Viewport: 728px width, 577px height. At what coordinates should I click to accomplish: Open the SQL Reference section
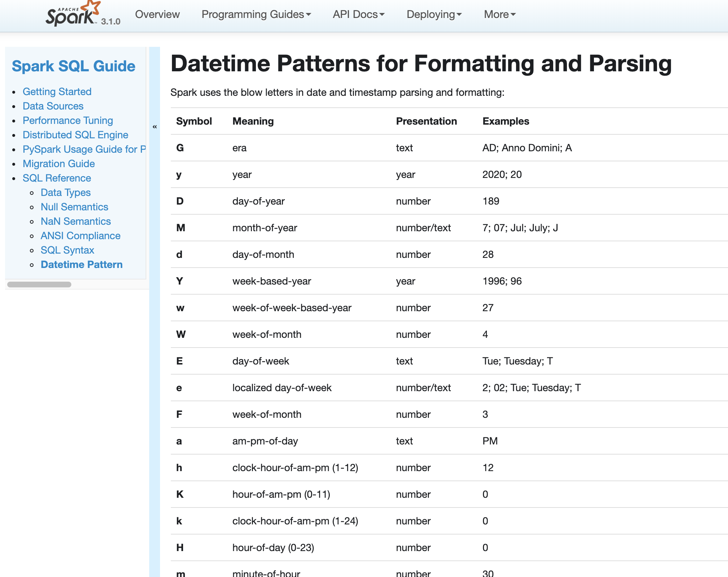click(57, 178)
